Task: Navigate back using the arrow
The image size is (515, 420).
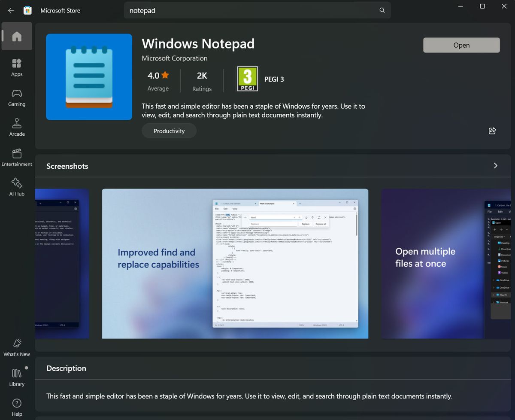Action: (x=11, y=10)
